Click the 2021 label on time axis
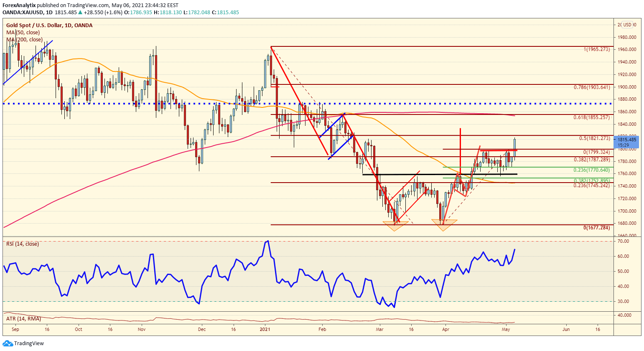 [x=265, y=329]
